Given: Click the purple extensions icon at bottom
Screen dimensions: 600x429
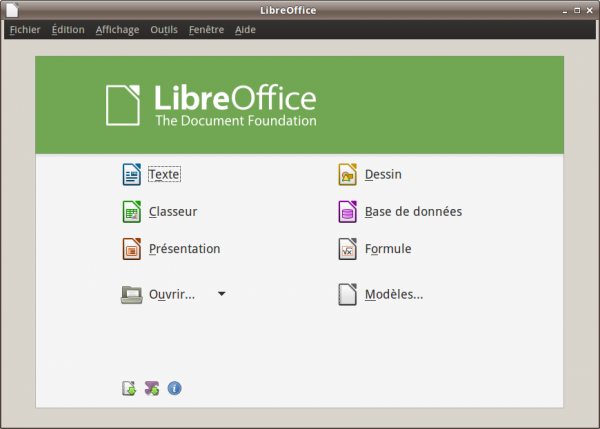Looking at the screenshot, I should tap(152, 388).
